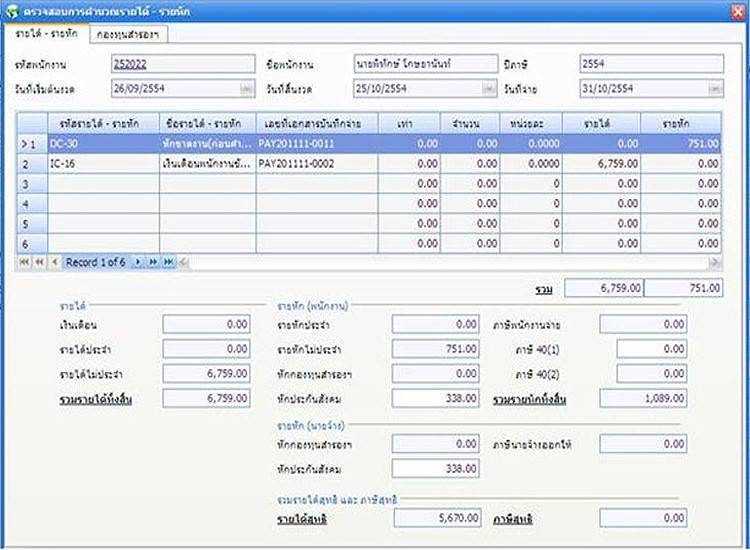Click the tax year field 2554
750x550 pixels.
651,63
